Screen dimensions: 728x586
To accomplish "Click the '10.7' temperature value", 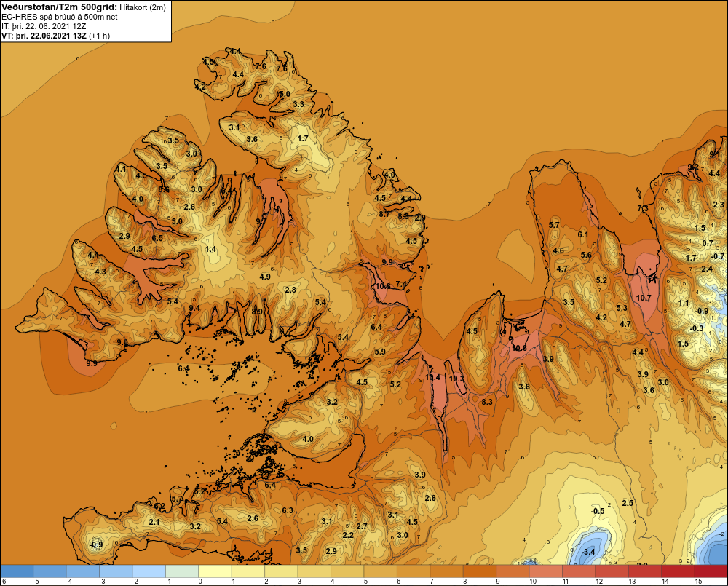I will [644, 298].
